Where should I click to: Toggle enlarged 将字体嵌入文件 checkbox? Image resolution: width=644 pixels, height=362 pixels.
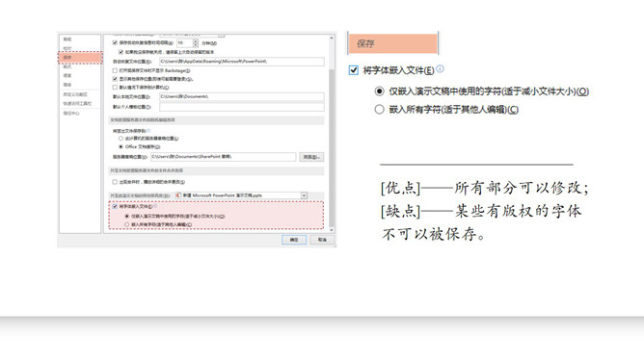pos(354,70)
